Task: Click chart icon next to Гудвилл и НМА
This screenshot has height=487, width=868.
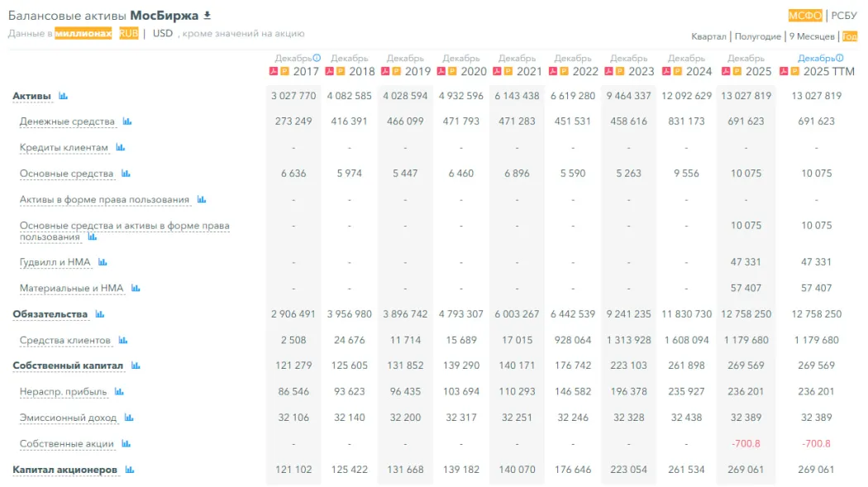Action: 103,262
